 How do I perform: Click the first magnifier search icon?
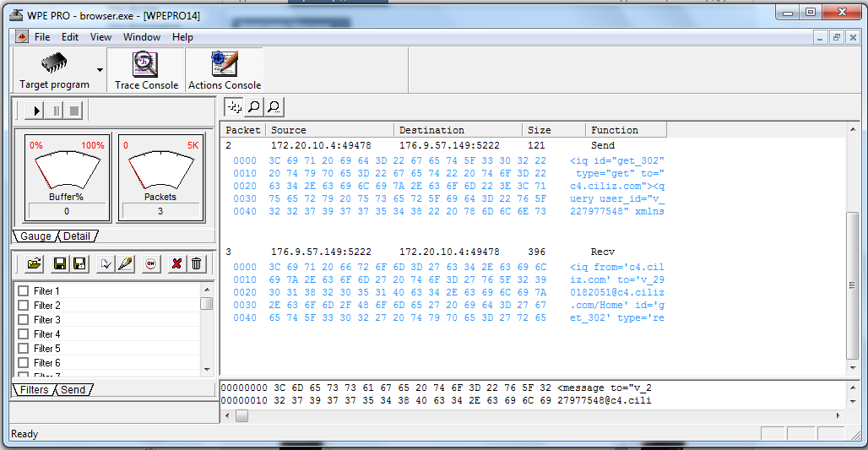254,107
